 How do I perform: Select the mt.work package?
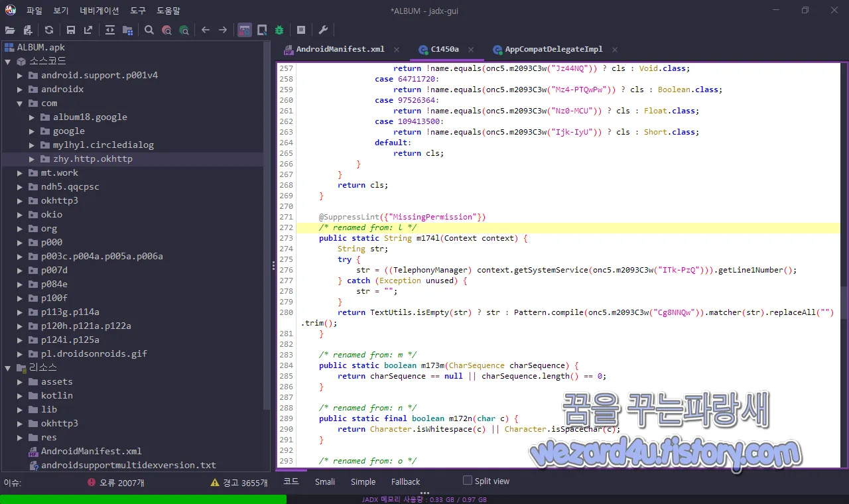[x=53, y=172]
